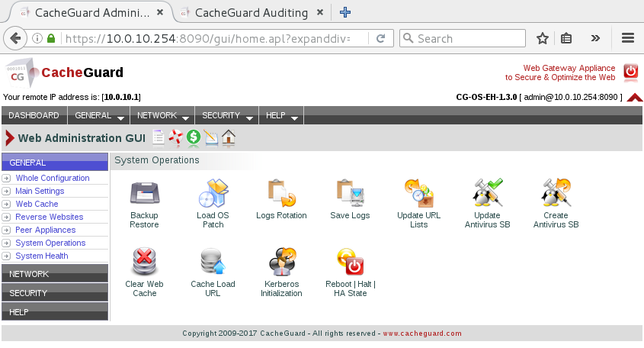Image resolution: width=644 pixels, height=348 pixels.
Task: Click the browser back button
Action: pyautogui.click(x=15, y=38)
